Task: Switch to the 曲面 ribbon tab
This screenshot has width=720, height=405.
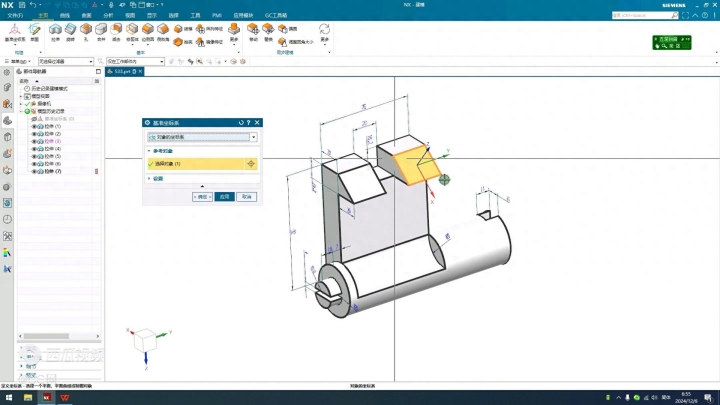Action: [x=86, y=16]
